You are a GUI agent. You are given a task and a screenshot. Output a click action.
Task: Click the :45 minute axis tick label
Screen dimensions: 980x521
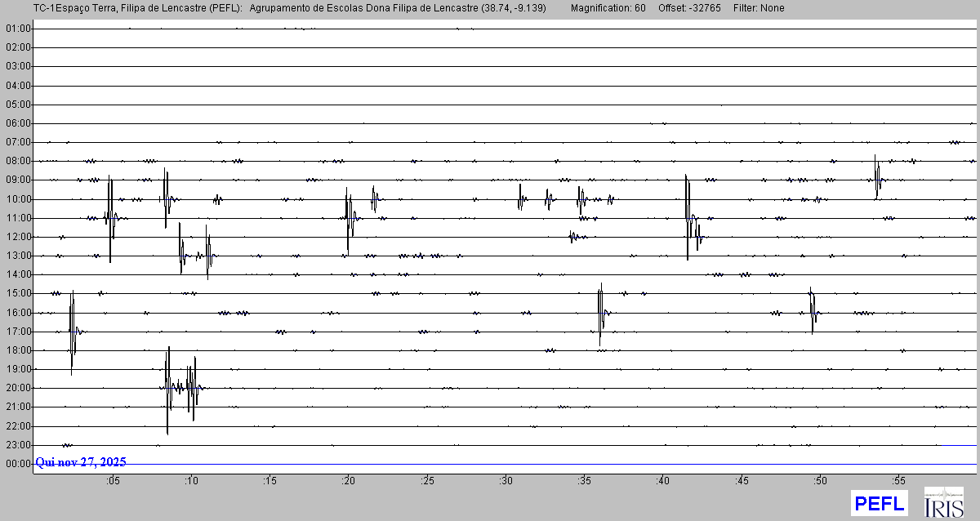tap(742, 481)
